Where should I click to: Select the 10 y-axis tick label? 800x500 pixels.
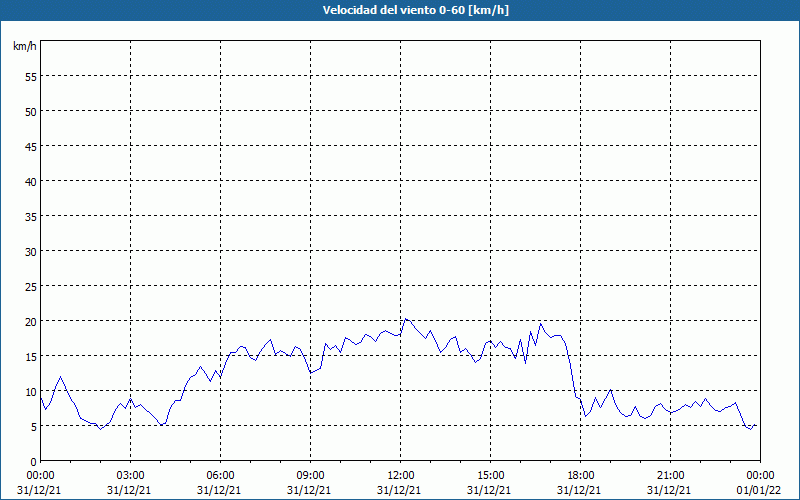pyautogui.click(x=31, y=391)
